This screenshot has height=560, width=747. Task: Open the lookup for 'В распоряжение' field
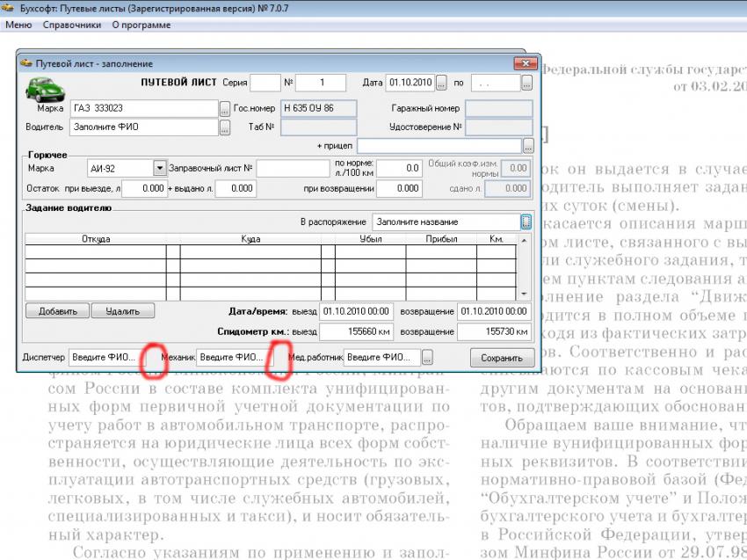click(526, 222)
